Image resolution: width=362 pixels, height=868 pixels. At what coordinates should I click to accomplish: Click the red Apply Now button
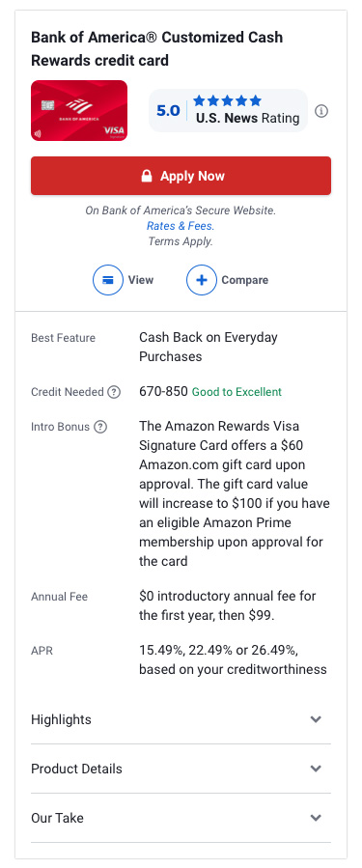point(181,176)
